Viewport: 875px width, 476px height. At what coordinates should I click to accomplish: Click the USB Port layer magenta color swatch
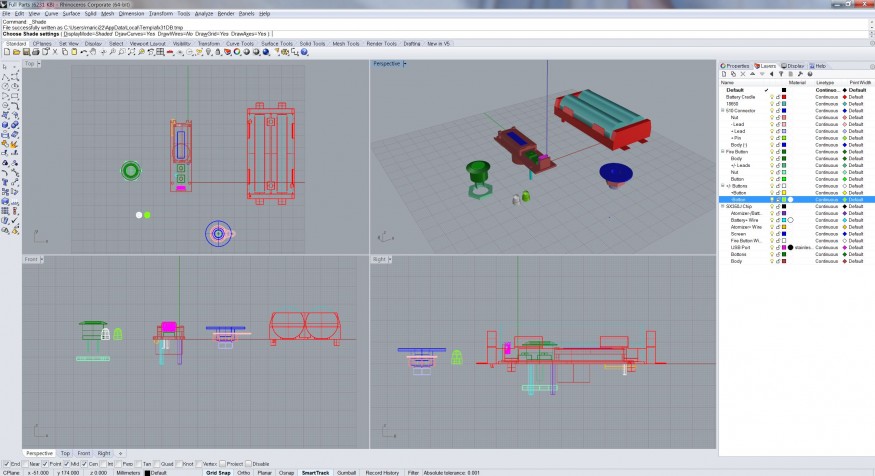[x=784, y=247]
